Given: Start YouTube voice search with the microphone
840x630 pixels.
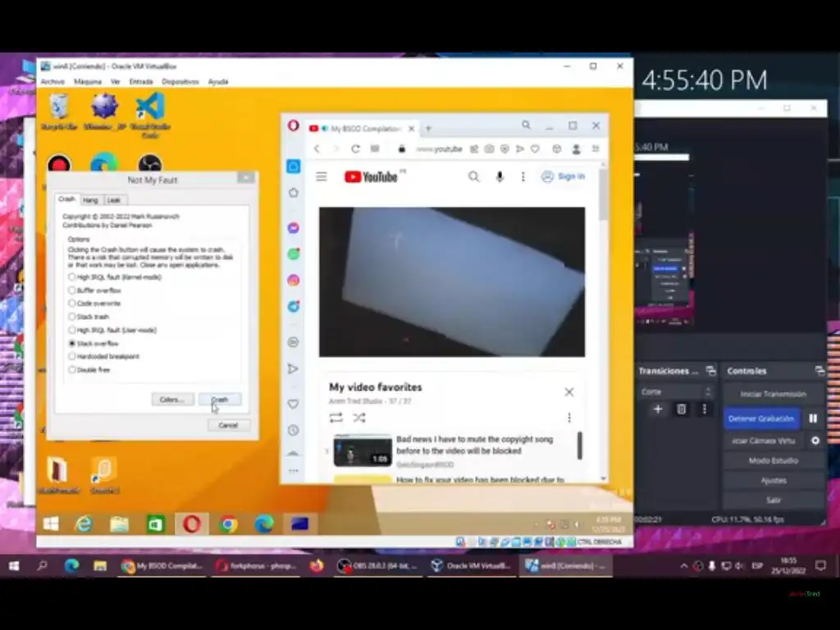Looking at the screenshot, I should click(500, 176).
